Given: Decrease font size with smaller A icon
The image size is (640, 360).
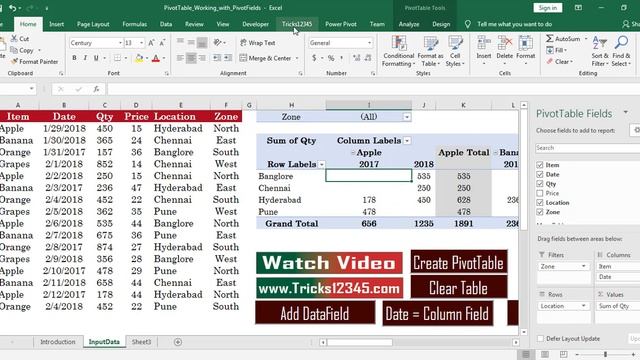Looking at the screenshot, I should [162, 43].
